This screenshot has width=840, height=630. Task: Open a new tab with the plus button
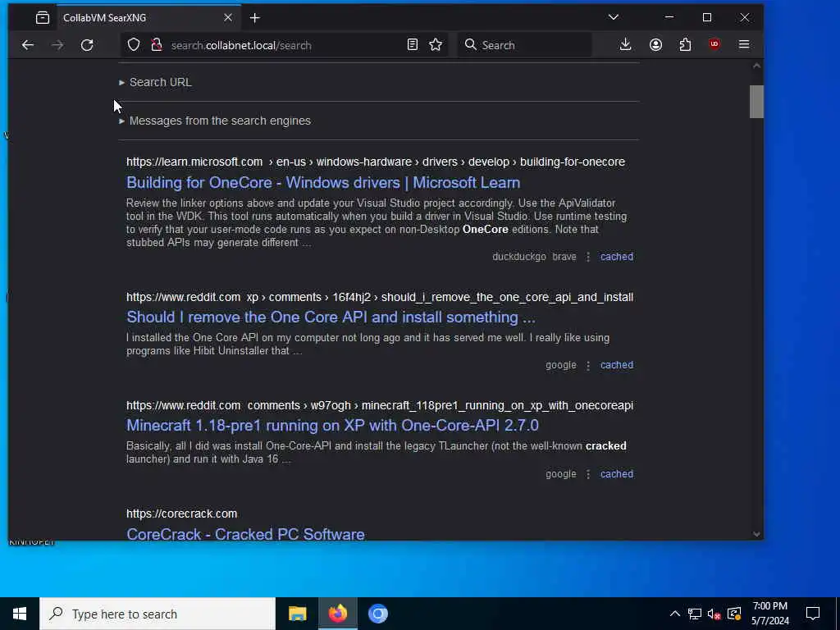255,18
